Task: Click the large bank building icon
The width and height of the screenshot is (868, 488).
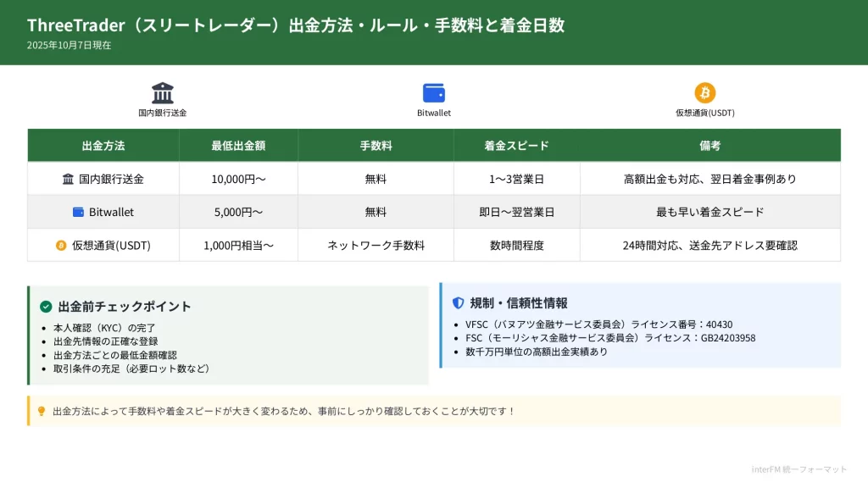Action: (x=163, y=92)
